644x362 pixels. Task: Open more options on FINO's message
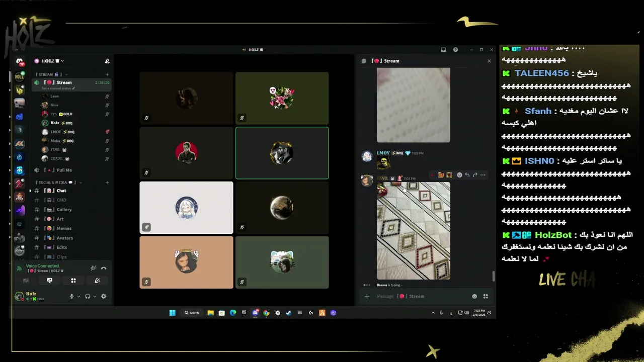tap(483, 175)
